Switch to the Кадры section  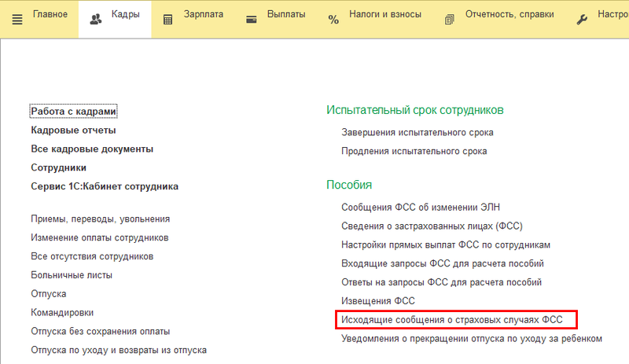(126, 14)
